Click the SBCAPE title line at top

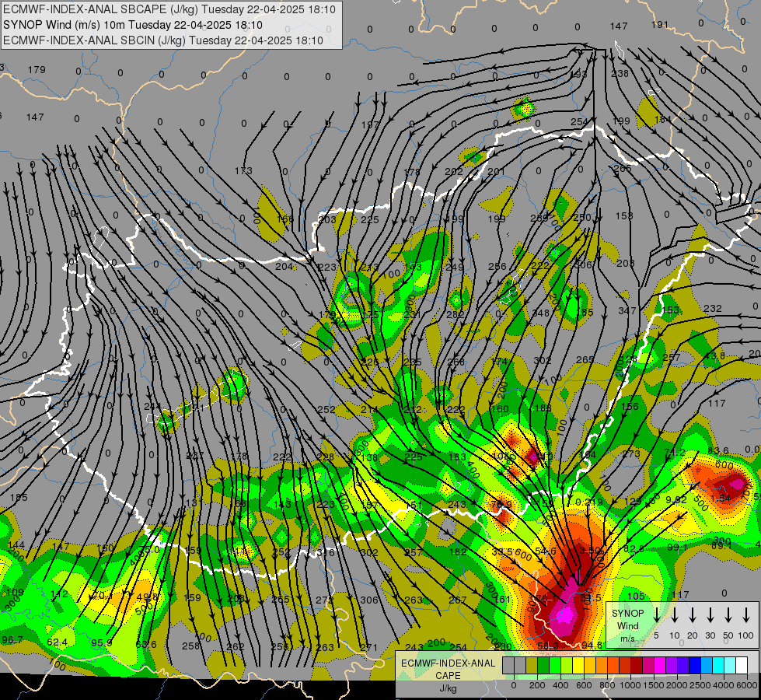(169, 9)
